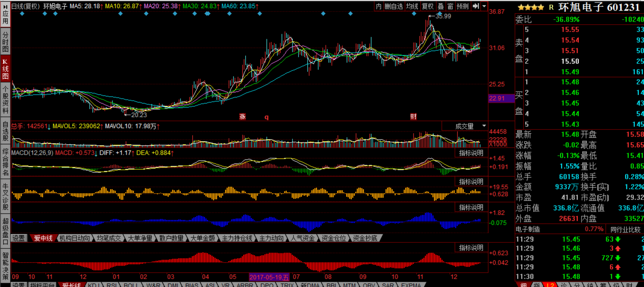
Task: Click the collapse-right arrow icon in chart toolbar
Action: pyautogui.click(x=476, y=6)
